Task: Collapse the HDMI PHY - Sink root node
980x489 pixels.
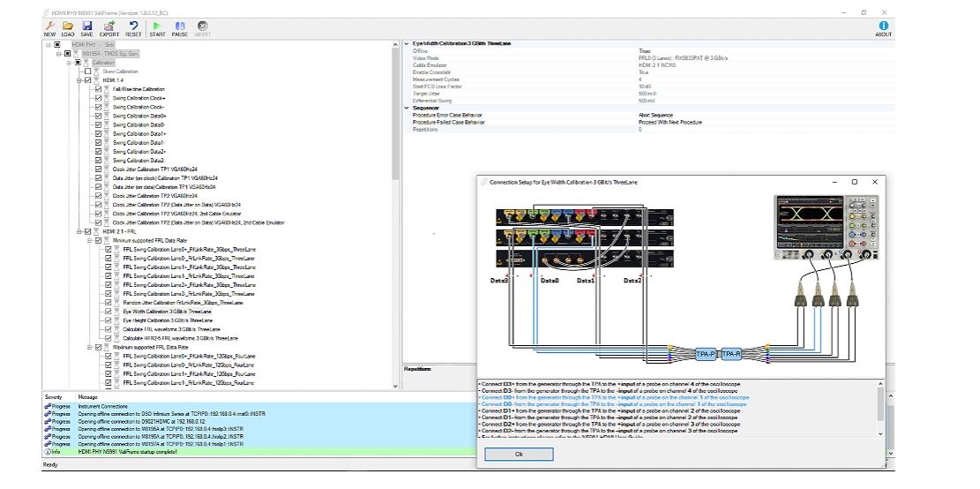Action: (49, 45)
